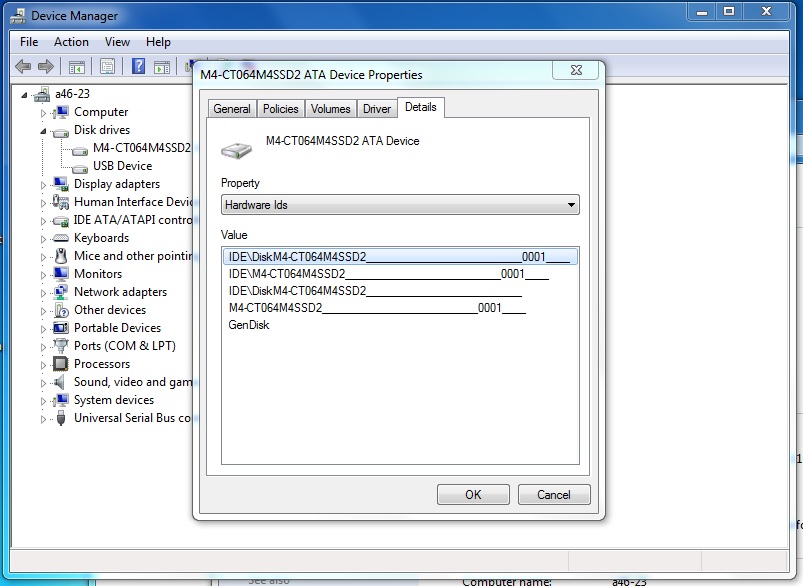The height and width of the screenshot is (586, 803).
Task: Click the Disk drives category icon
Action: click(61, 132)
